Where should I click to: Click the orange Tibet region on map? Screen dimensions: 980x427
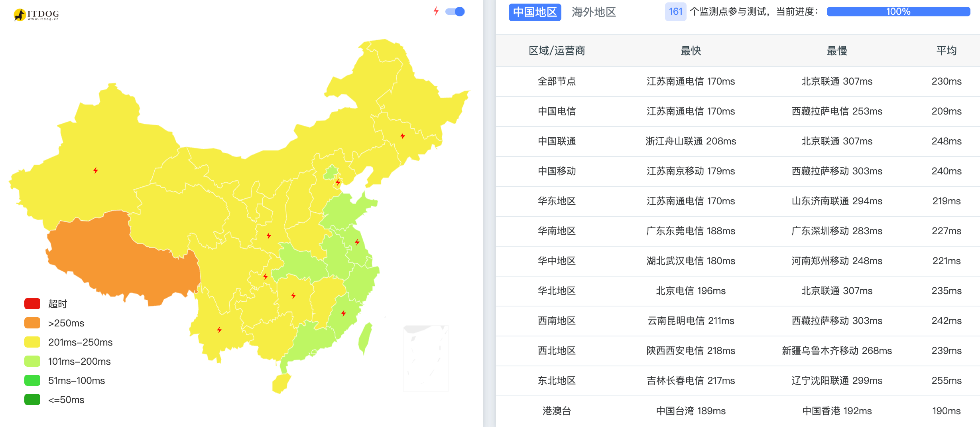click(x=120, y=259)
